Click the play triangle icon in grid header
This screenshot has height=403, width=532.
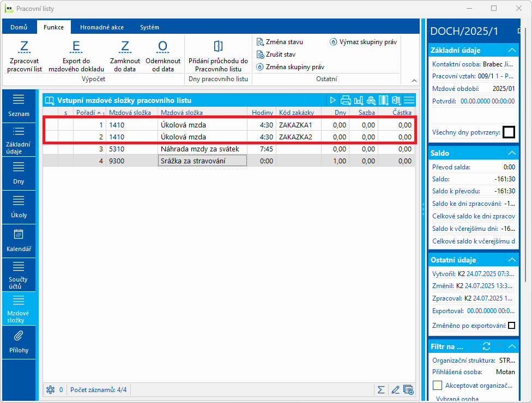pos(333,100)
